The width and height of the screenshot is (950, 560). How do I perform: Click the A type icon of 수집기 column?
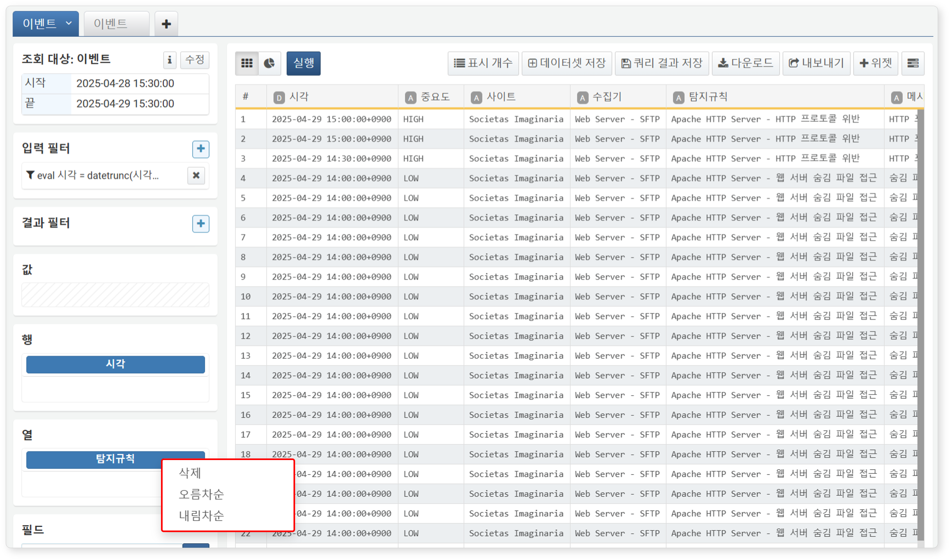(x=583, y=98)
